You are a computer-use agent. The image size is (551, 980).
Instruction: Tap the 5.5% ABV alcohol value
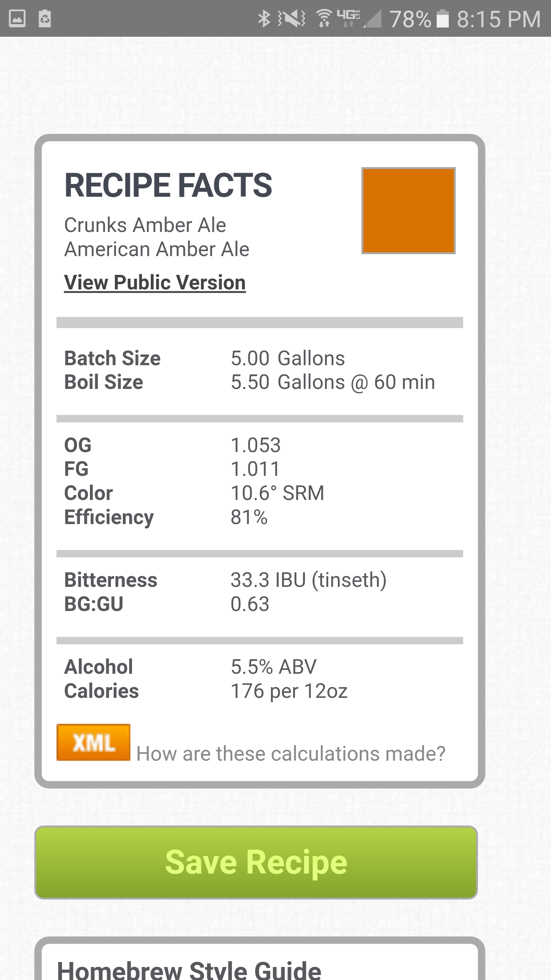point(274,666)
